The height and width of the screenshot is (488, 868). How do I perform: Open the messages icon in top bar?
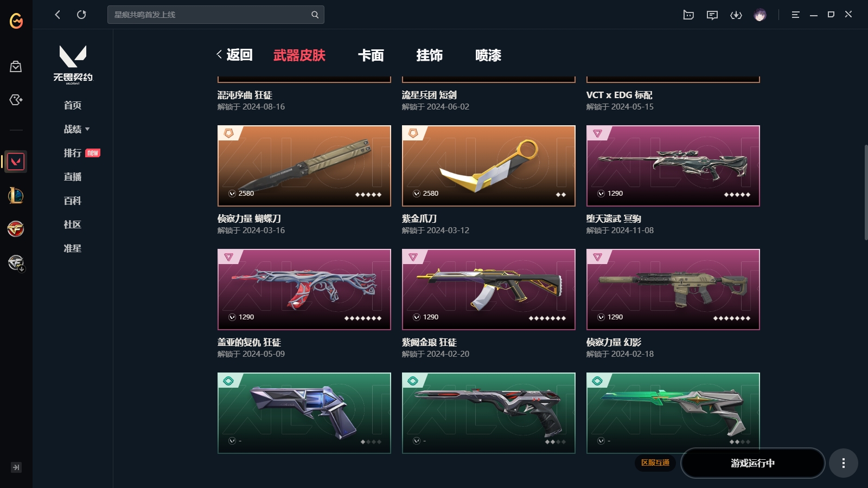(x=712, y=15)
